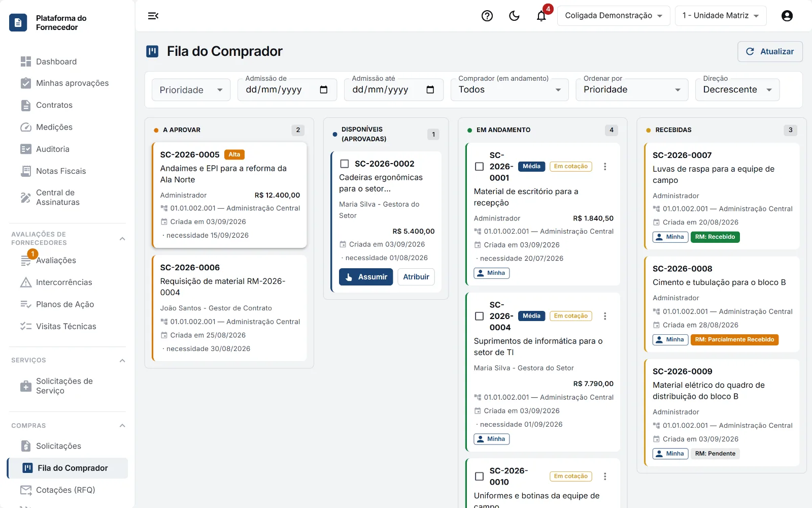
Task: Open the help question mark icon
Action: pyautogui.click(x=487, y=16)
